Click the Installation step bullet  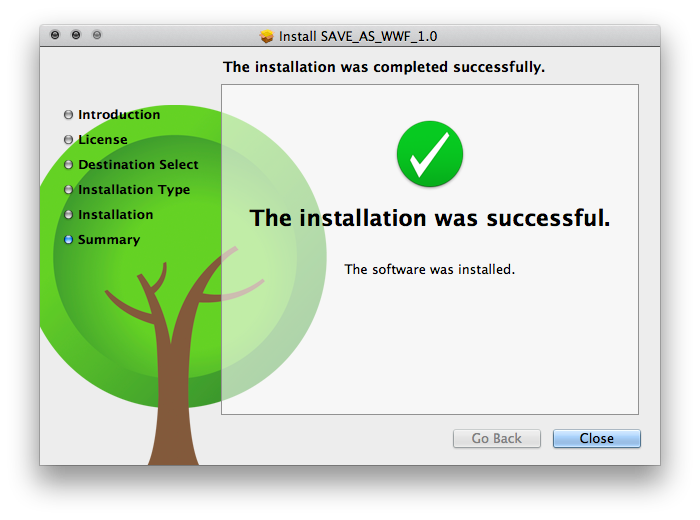point(68,215)
